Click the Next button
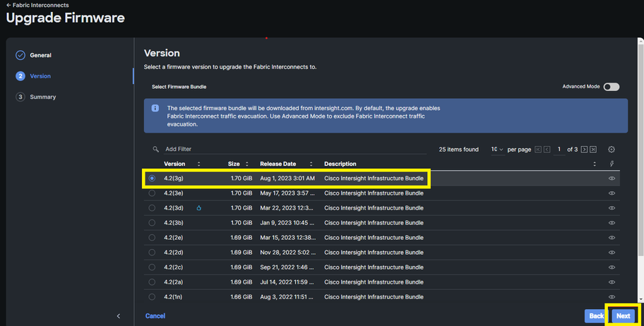This screenshot has height=326, width=644. click(623, 315)
